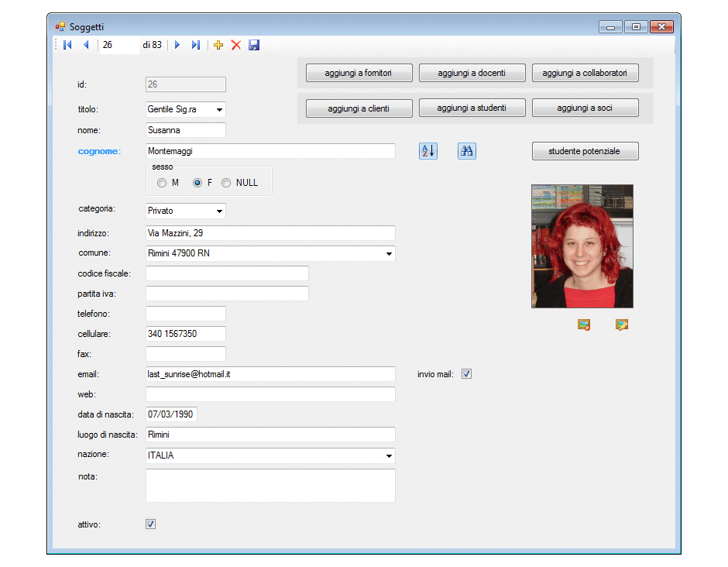The width and height of the screenshot is (728, 567).
Task: Open the comune dropdown
Action: [389, 253]
